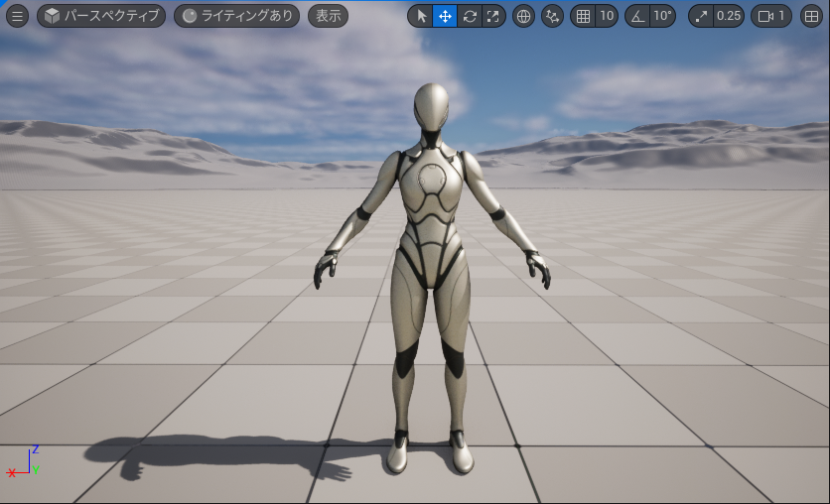This screenshot has width=830, height=504.
Task: Choose the select object mode arrow
Action: (420, 16)
